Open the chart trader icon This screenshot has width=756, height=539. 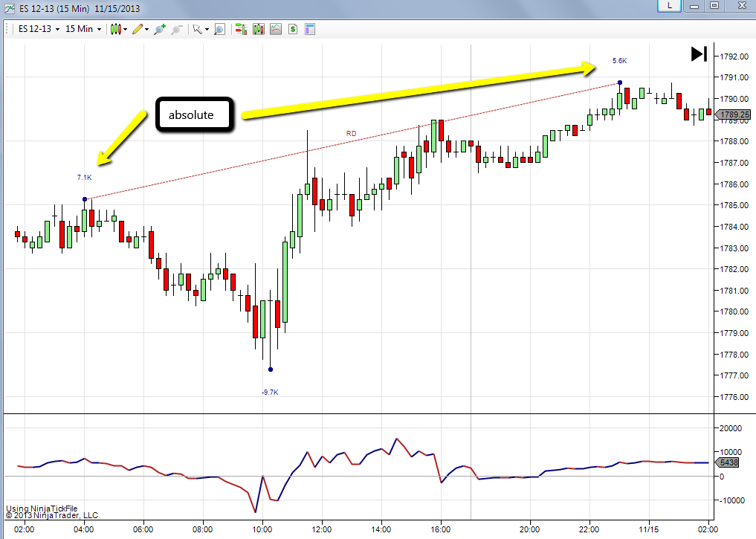[x=241, y=30]
